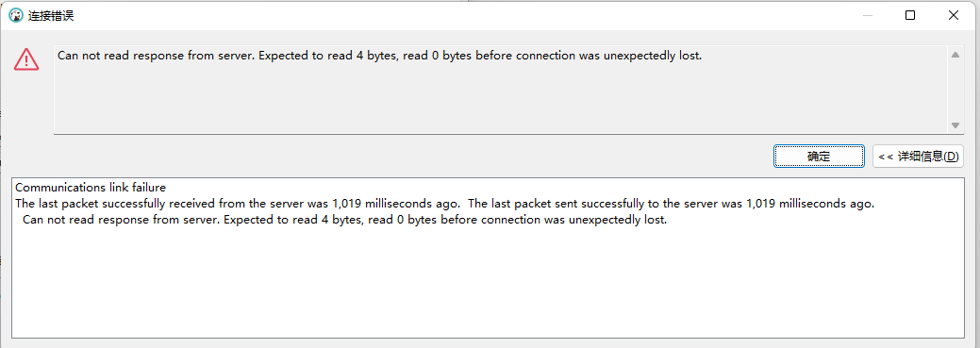Image resolution: width=980 pixels, height=348 pixels.
Task: Close the 连接错误 dialog
Action: [x=954, y=16]
